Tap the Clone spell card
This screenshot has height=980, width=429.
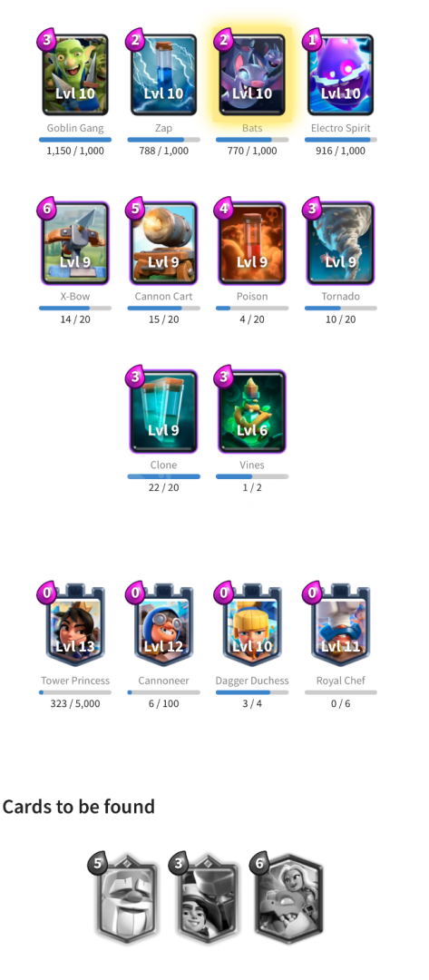point(163,411)
